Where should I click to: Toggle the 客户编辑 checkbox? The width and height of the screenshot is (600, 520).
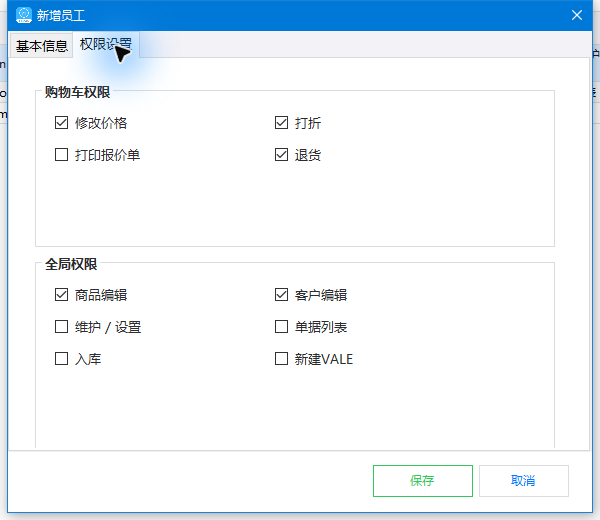pos(281,295)
